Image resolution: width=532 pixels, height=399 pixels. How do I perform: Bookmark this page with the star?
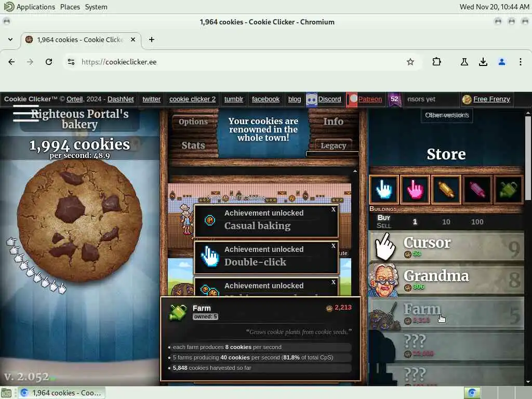[410, 62]
